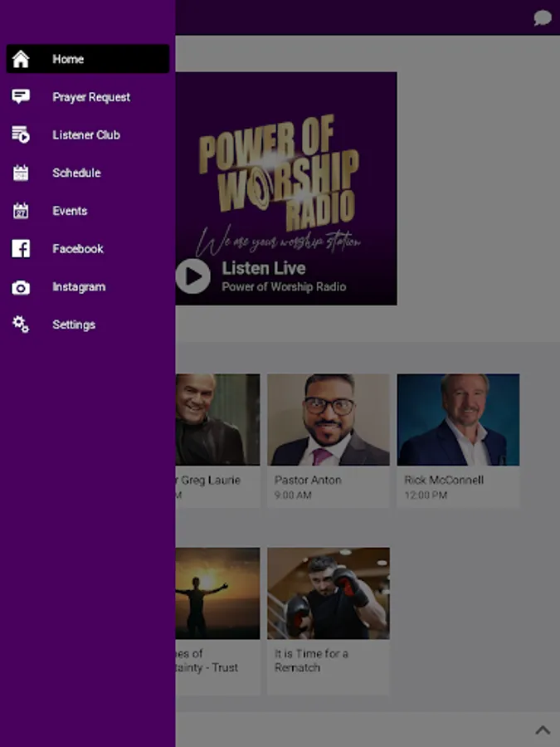The width and height of the screenshot is (560, 747).
Task: Click the Schedule calendar icon
Action: tap(21, 173)
